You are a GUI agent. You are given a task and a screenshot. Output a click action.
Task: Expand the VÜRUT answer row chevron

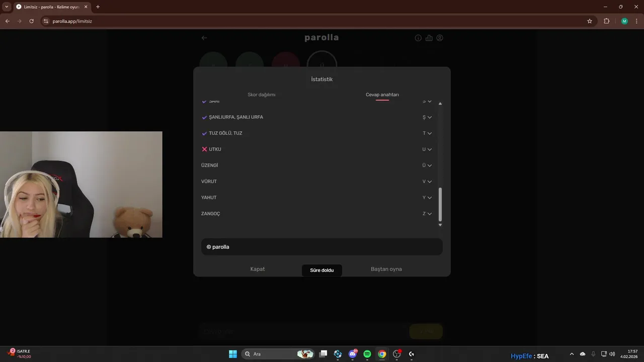(x=429, y=182)
